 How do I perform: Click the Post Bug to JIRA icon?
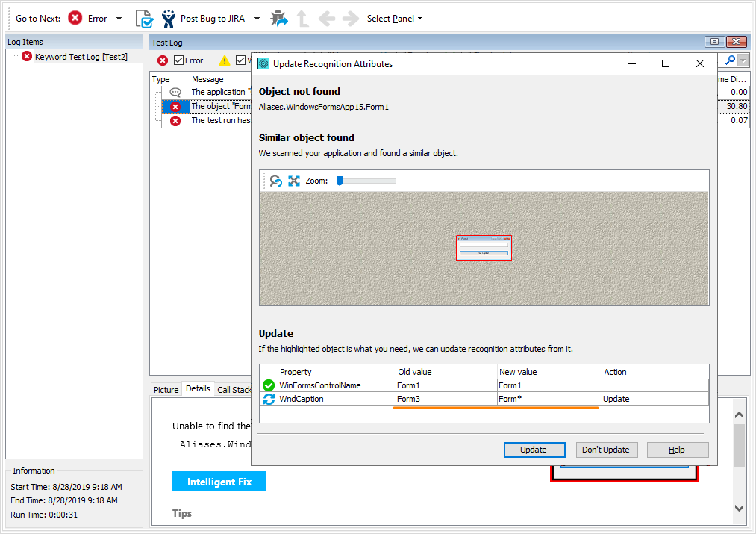pyautogui.click(x=168, y=19)
